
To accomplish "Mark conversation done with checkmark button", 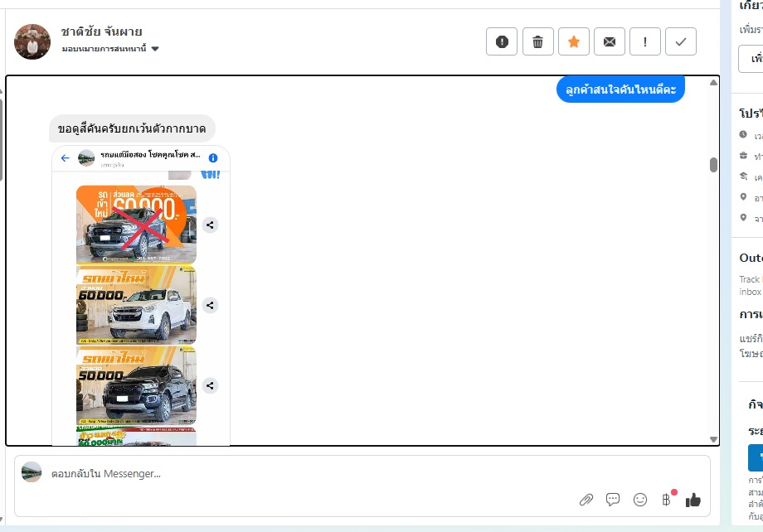I will (x=681, y=41).
